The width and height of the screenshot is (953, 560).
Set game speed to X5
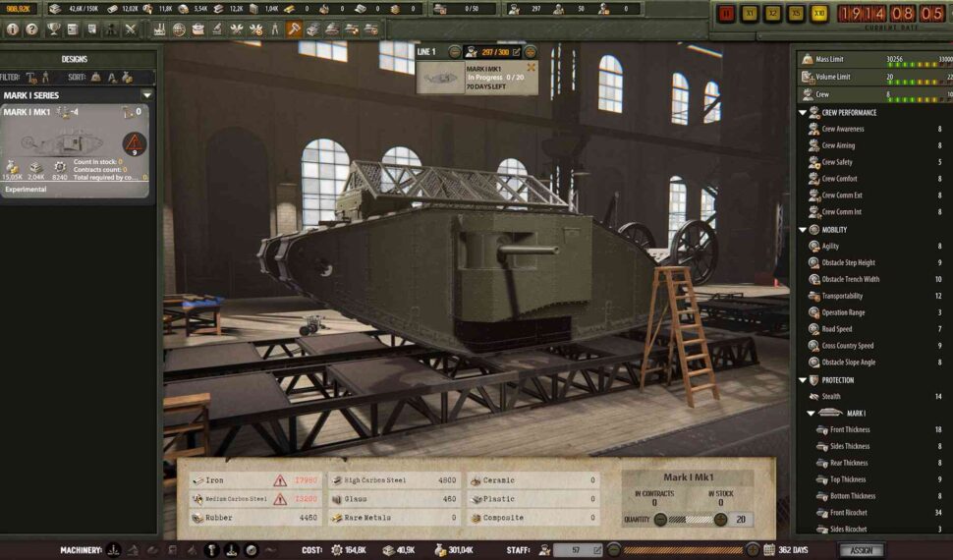(x=796, y=14)
